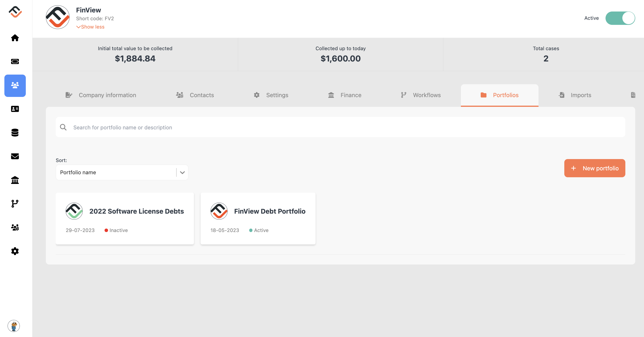
Task: Open the bank building icon in sidebar
Action: pyautogui.click(x=15, y=180)
